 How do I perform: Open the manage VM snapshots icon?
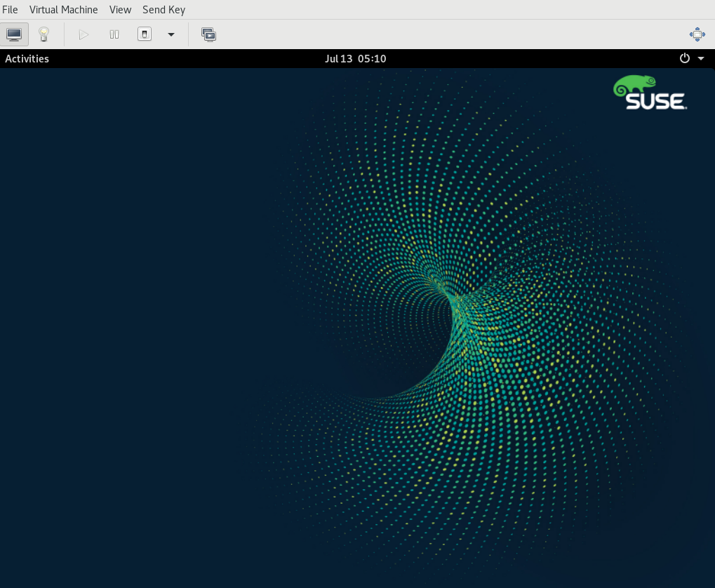point(208,34)
